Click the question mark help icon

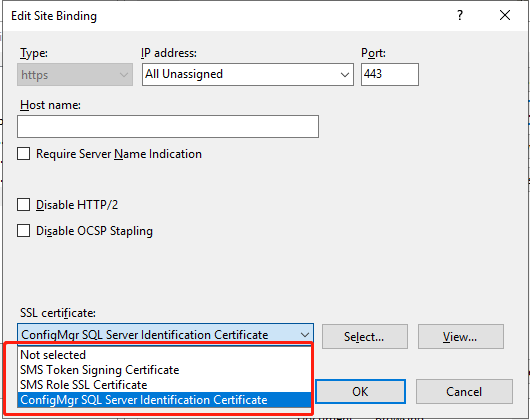(x=460, y=15)
